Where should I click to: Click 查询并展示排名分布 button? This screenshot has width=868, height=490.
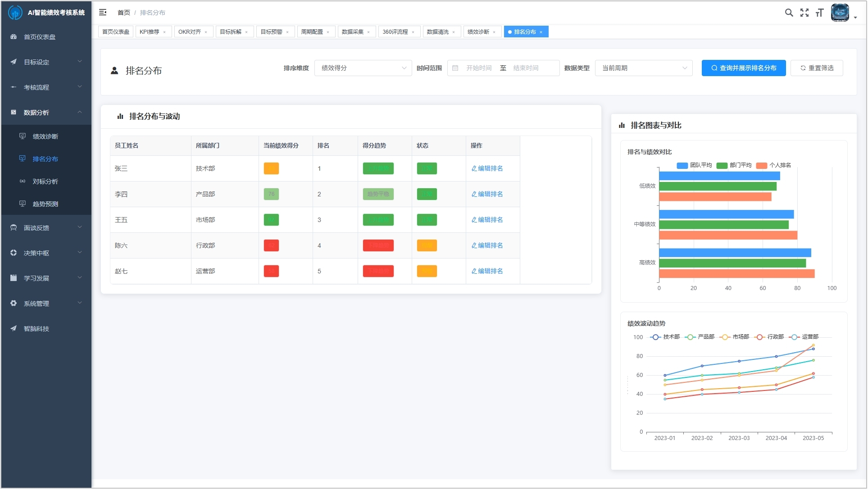click(x=743, y=68)
